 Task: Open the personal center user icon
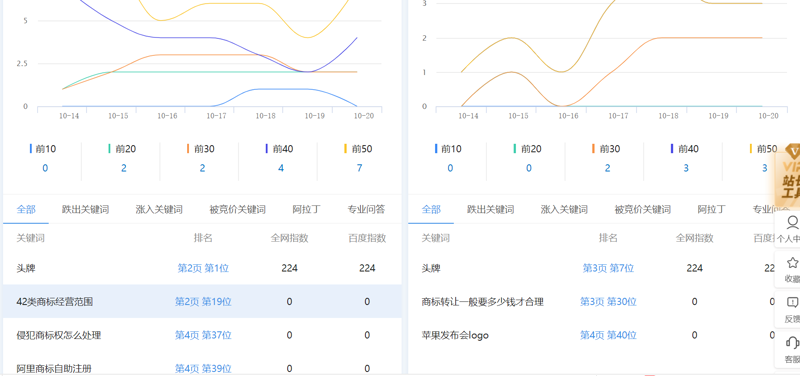pyautogui.click(x=792, y=222)
